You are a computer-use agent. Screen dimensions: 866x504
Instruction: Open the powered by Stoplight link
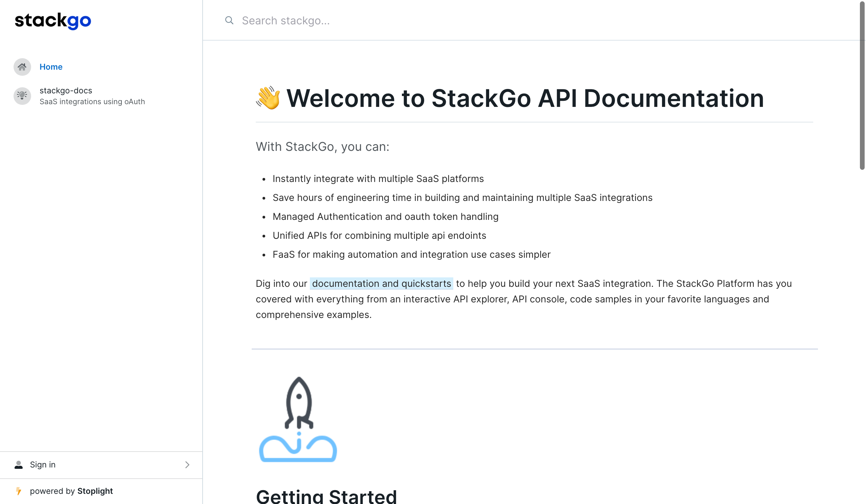click(71, 491)
